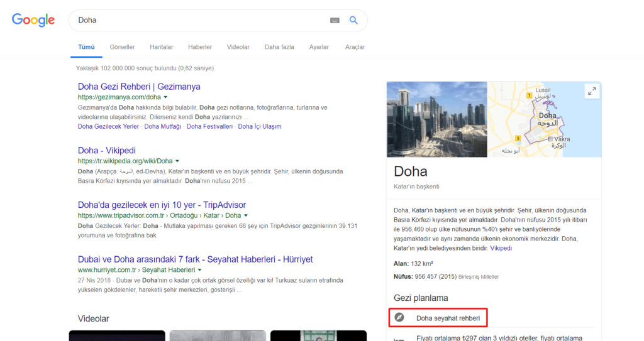Viewport: 644px width, 341px height.
Task: Open Doha Gezi Rehberi | Gezimanya result
Action: pos(139,87)
